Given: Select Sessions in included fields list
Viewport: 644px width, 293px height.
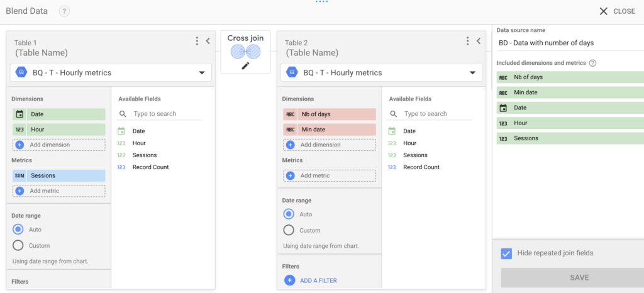Looking at the screenshot, I should [x=570, y=138].
